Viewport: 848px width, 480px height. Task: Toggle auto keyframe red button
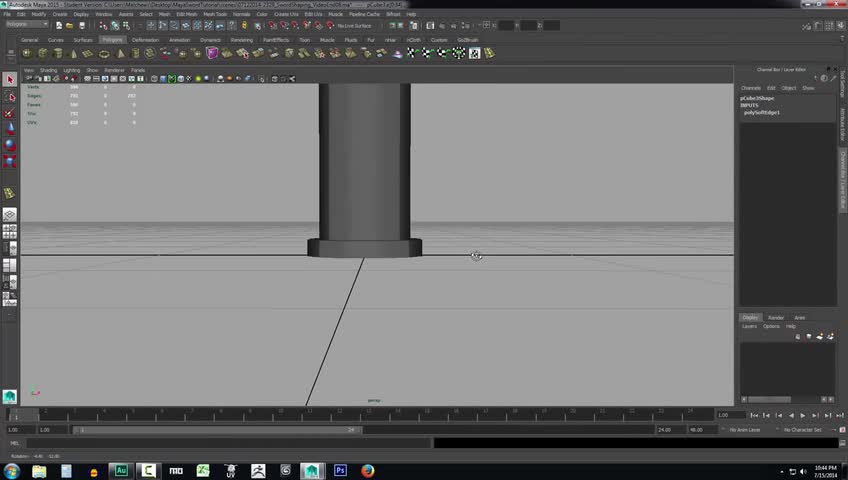coord(843,430)
